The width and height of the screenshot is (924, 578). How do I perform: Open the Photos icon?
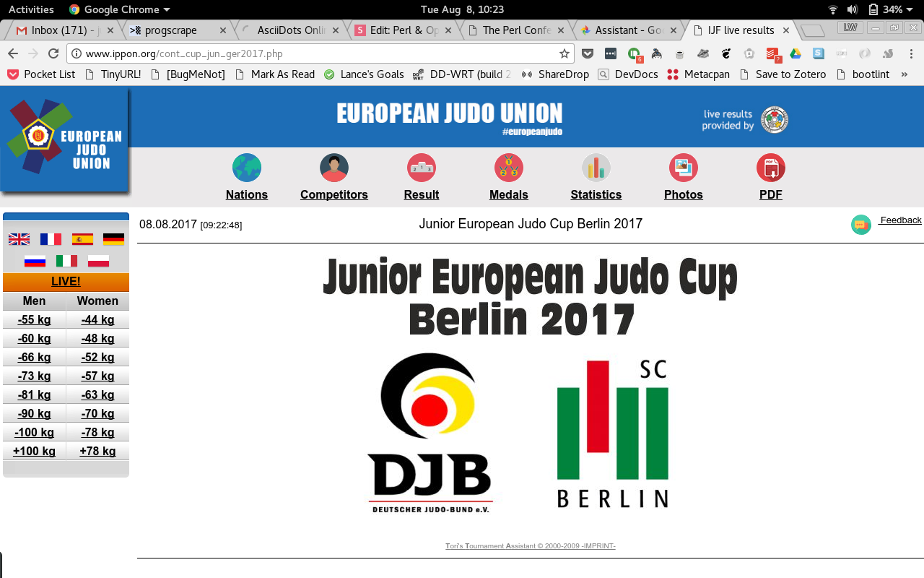click(684, 168)
